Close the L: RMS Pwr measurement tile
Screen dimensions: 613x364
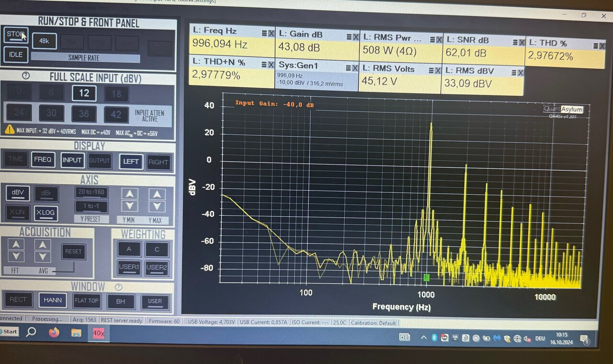coord(439,40)
